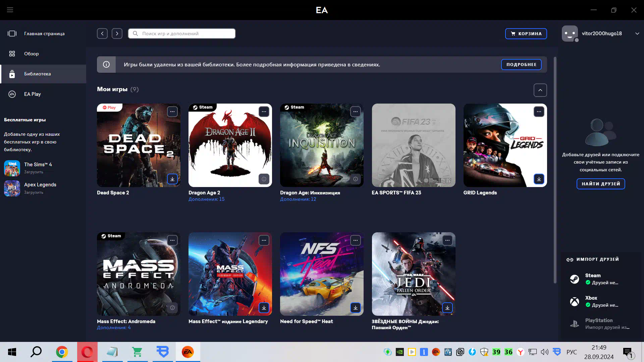Screen dimensions: 644x362
Task: Click the Дополнения: 4 link under Andromeda
Action: point(114,327)
